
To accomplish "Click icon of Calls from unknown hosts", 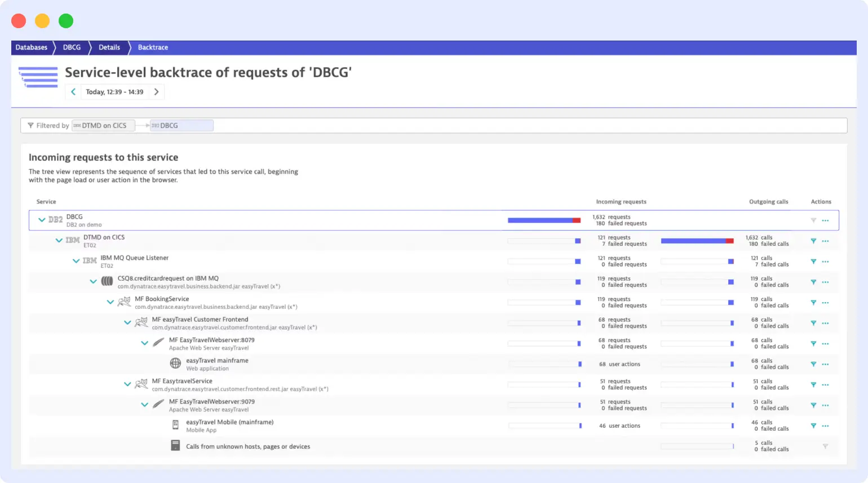I will [x=175, y=446].
